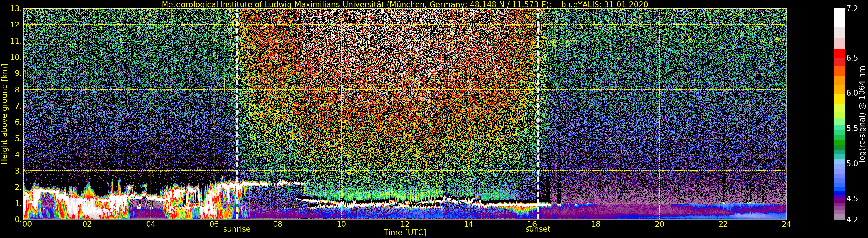Select the 02 time tick label
868x238 pixels.
(x=87, y=224)
